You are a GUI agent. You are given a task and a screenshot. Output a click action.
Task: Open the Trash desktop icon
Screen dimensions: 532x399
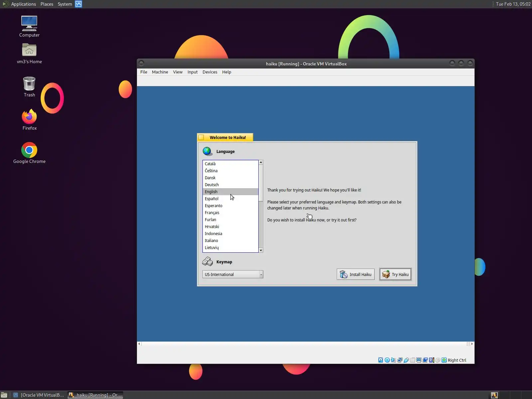pyautogui.click(x=29, y=87)
